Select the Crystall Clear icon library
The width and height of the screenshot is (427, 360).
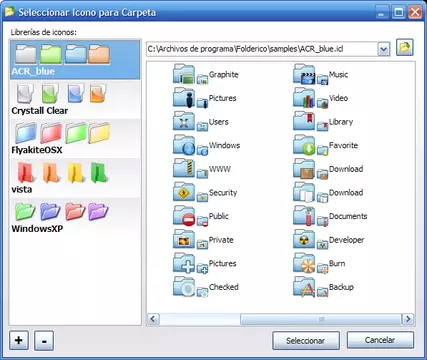point(75,99)
